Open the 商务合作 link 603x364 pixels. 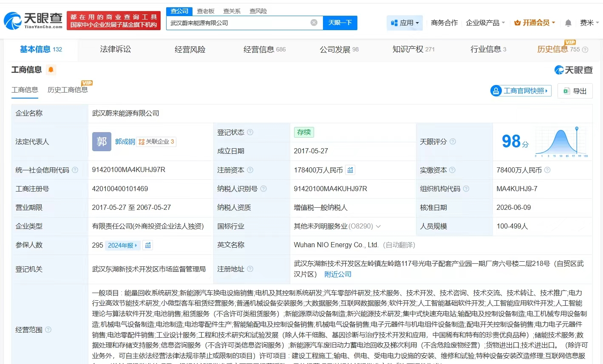click(x=444, y=23)
